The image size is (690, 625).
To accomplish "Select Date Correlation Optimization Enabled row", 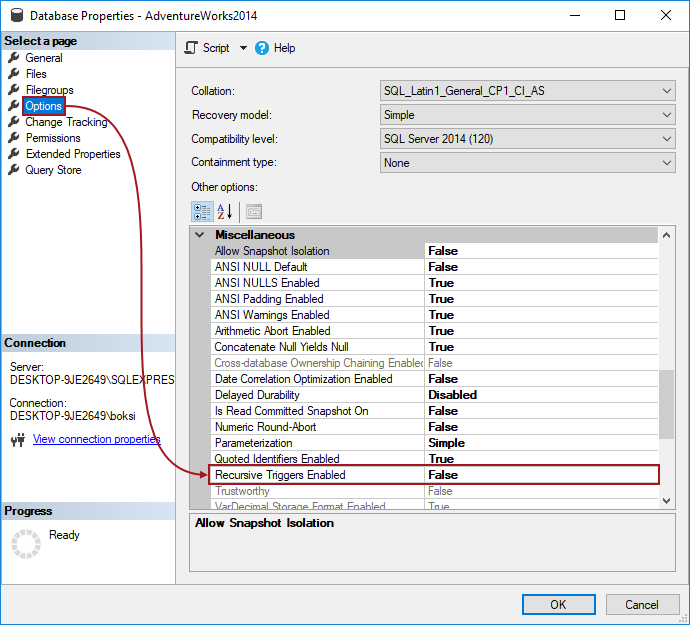I will pos(434,379).
